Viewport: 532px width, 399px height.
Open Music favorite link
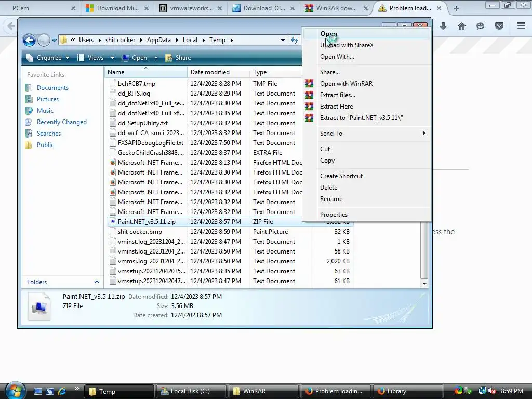(x=45, y=111)
